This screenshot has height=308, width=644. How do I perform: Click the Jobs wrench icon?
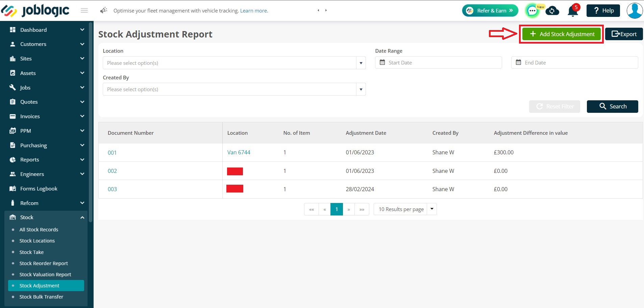pyautogui.click(x=13, y=87)
